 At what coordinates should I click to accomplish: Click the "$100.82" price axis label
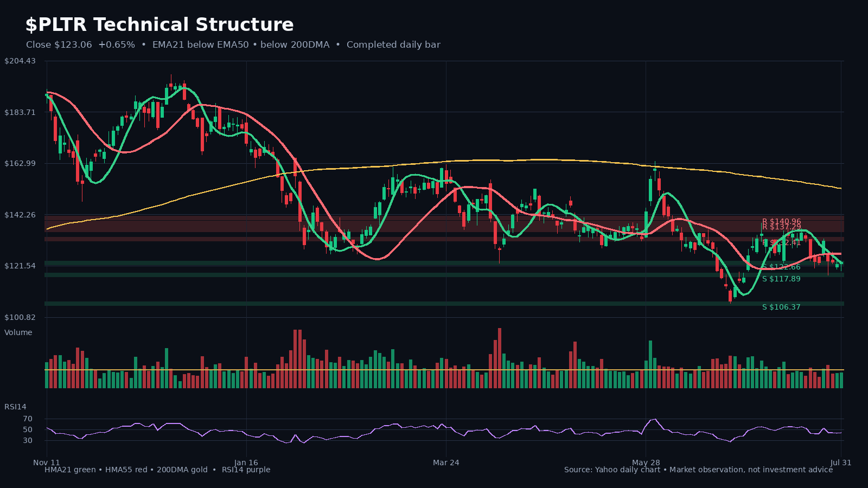point(20,317)
